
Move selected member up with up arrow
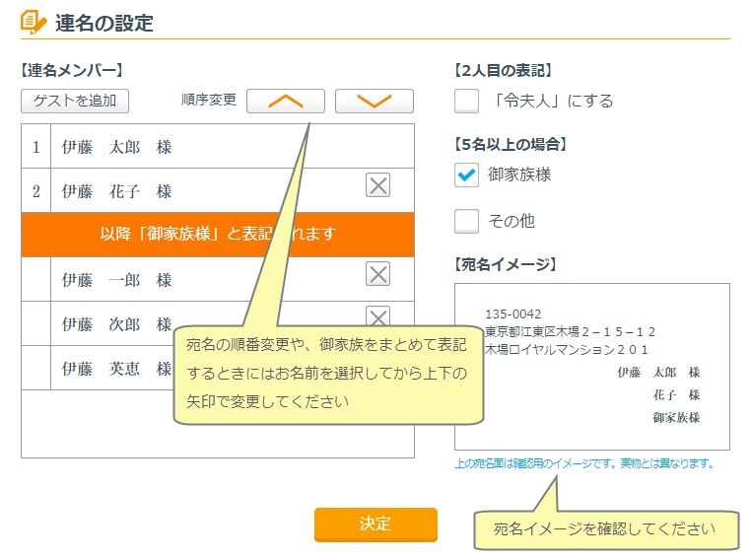point(285,101)
